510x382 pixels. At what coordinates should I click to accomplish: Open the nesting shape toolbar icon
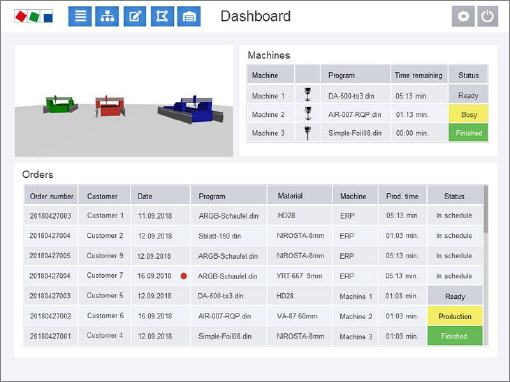pyautogui.click(x=162, y=16)
